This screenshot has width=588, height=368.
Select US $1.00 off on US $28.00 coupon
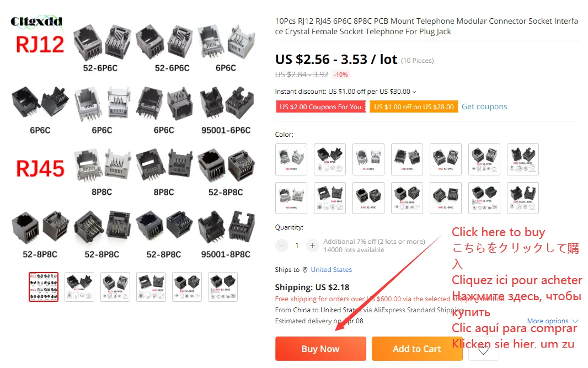[x=414, y=107]
